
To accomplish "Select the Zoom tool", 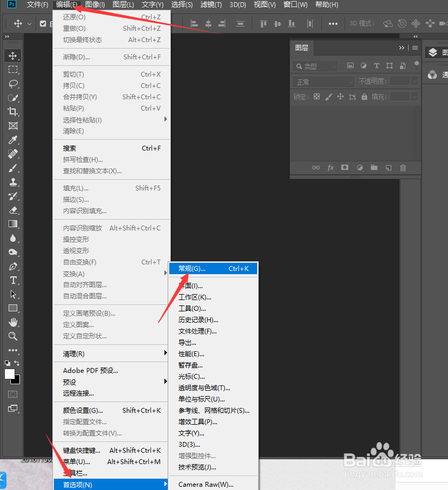I will [13, 336].
